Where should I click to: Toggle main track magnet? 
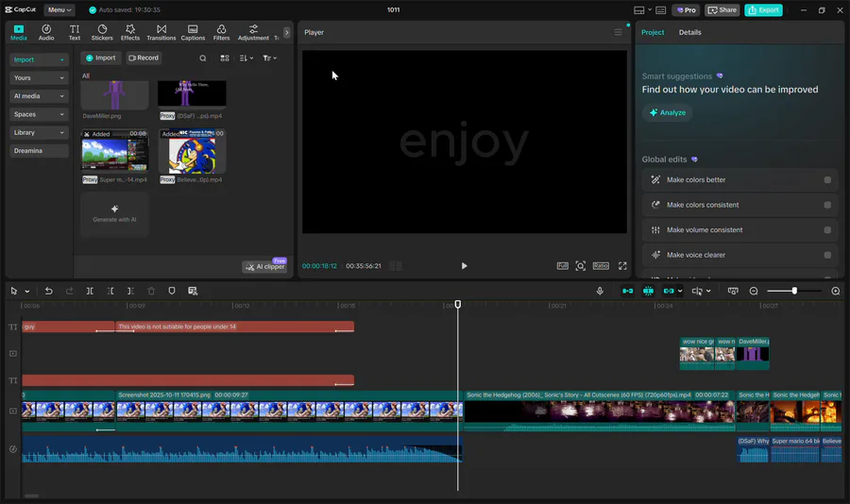coord(628,291)
